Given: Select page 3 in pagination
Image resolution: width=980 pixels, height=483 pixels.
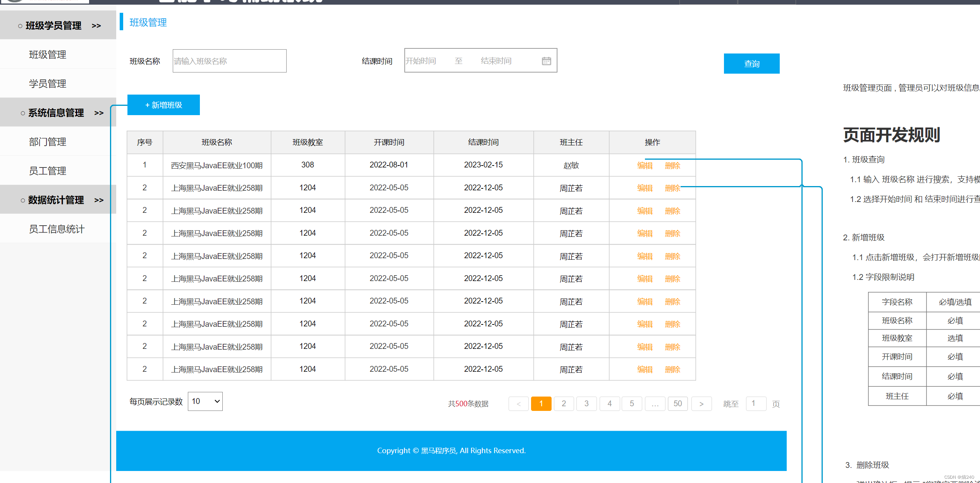Looking at the screenshot, I should (586, 404).
